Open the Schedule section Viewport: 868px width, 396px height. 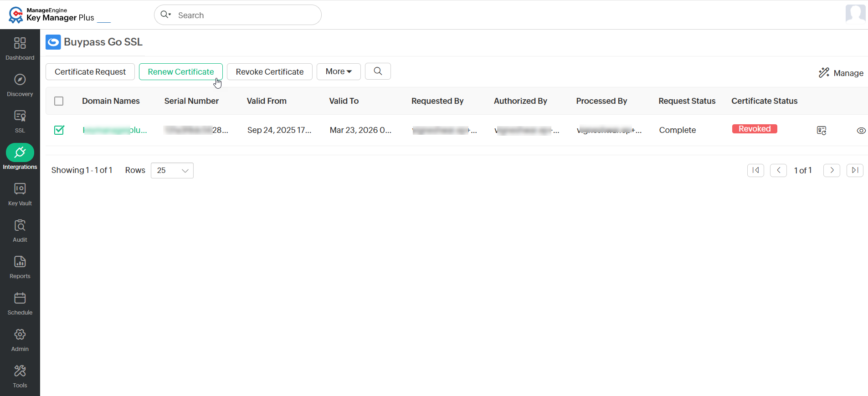(x=20, y=303)
